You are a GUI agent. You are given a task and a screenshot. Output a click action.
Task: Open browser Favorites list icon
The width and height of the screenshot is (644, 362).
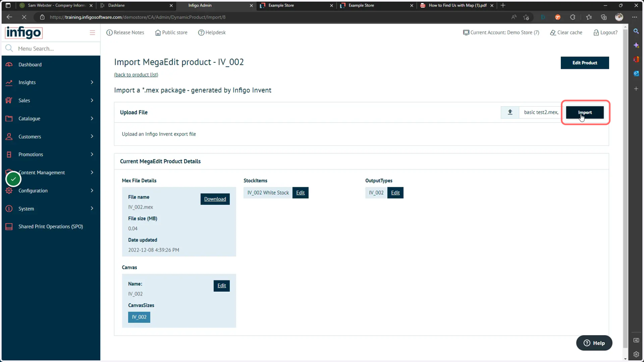tap(589, 17)
